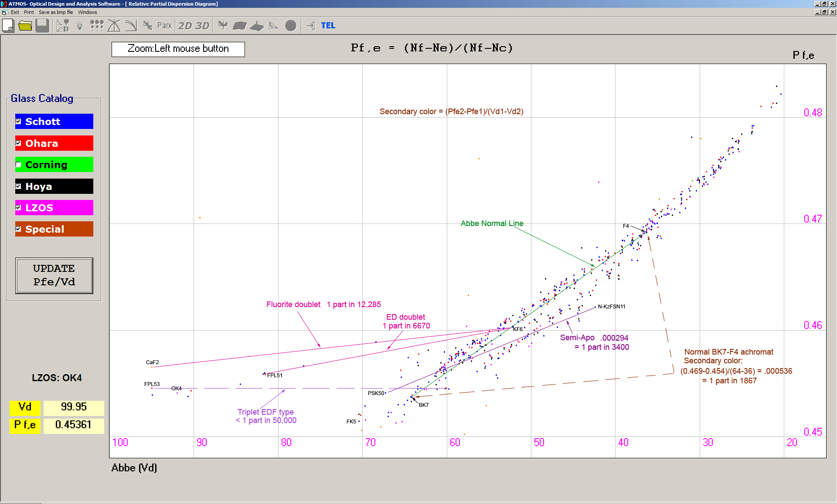This screenshot has width=837, height=504.
Task: Click the blue TEL toolbar button
Action: [328, 26]
